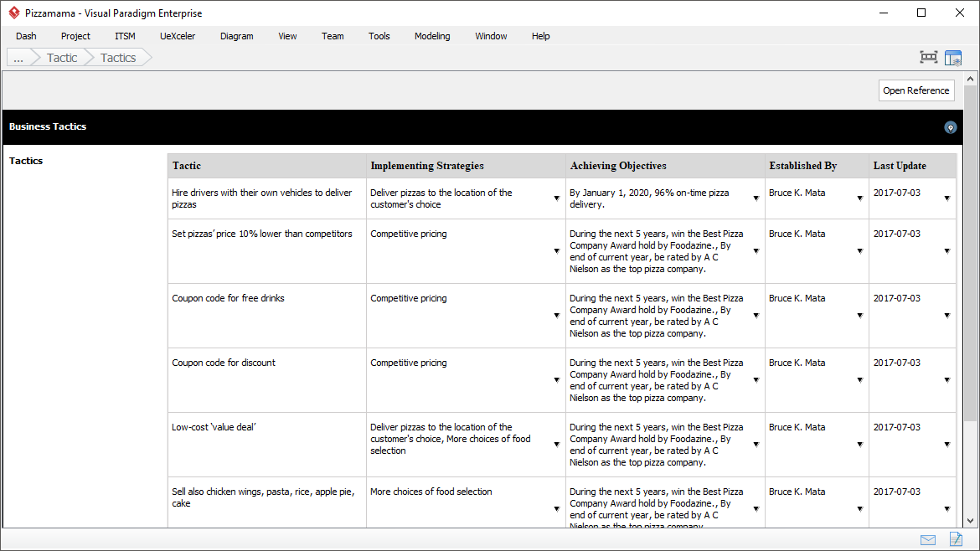Screen dimensions: 980x551
Task: Open the Modeling menu
Action: click(432, 36)
